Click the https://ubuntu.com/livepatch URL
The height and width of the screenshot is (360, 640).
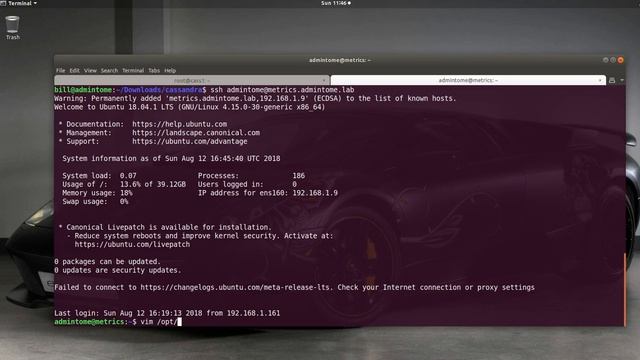point(132,244)
